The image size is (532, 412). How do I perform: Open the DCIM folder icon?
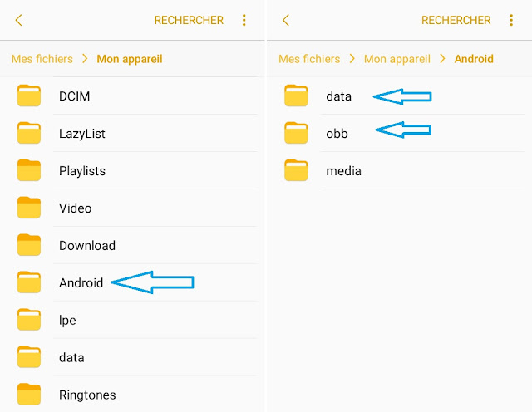[x=29, y=96]
